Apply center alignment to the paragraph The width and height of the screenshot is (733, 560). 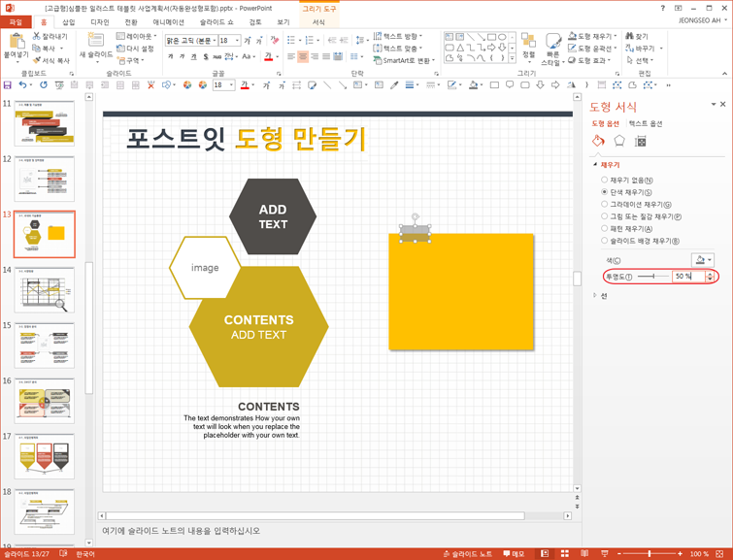(303, 56)
